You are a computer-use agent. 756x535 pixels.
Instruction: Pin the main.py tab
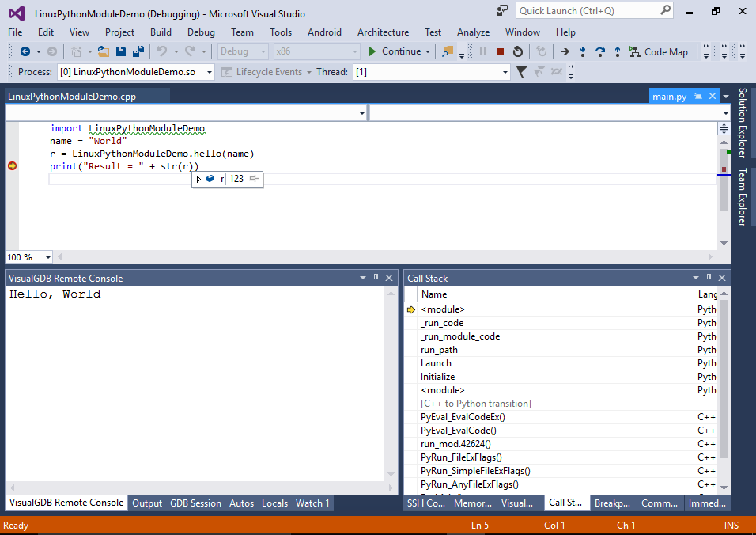[x=697, y=96]
